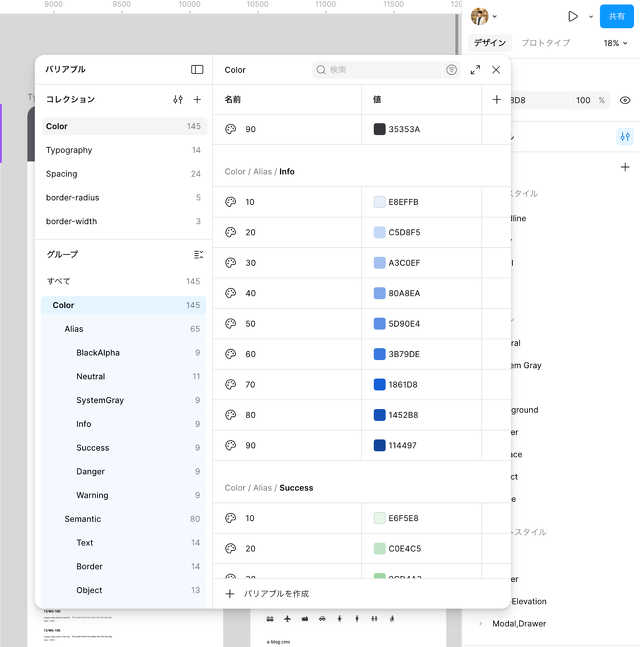This screenshot has width=640, height=647.
Task: Click the 1861D8 blue color swatch
Action: 380,384
